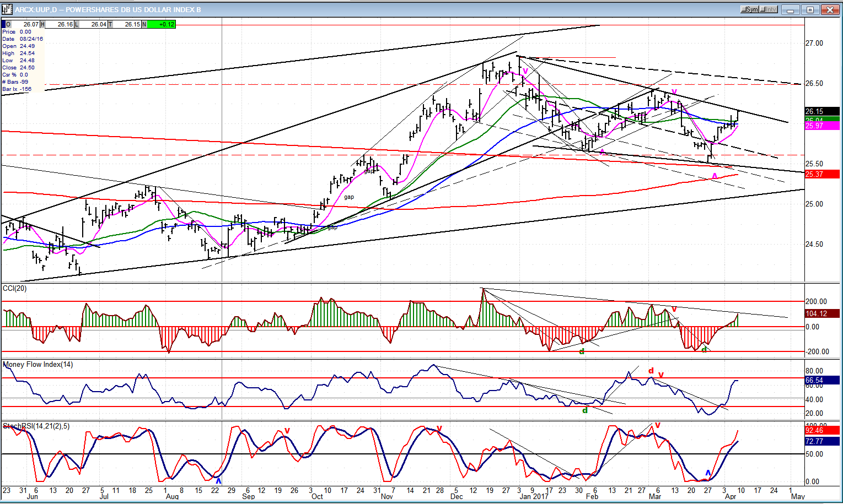This screenshot has width=843, height=504.
Task: Close the UUP chart window
Action: [x=830, y=9]
